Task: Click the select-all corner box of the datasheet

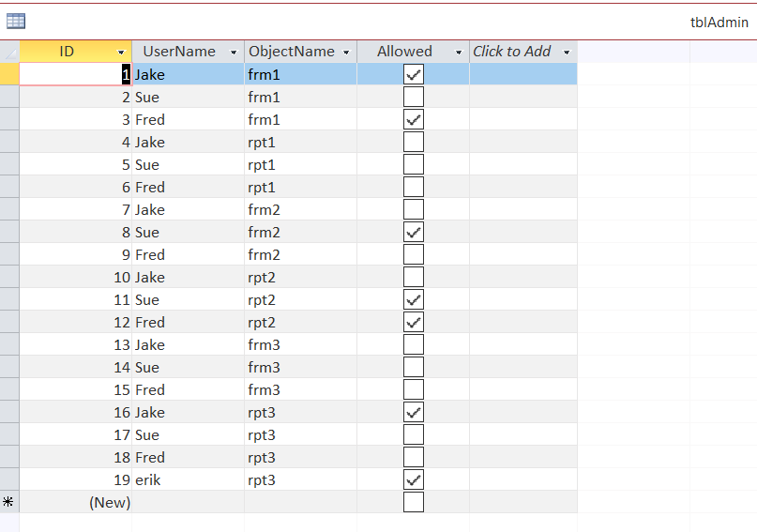Action: click(x=9, y=52)
